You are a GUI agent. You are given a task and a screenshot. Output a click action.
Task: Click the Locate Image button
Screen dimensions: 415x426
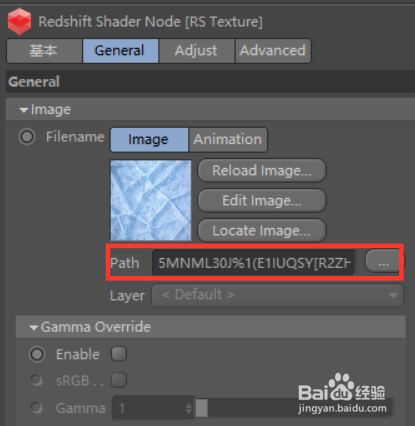[262, 230]
